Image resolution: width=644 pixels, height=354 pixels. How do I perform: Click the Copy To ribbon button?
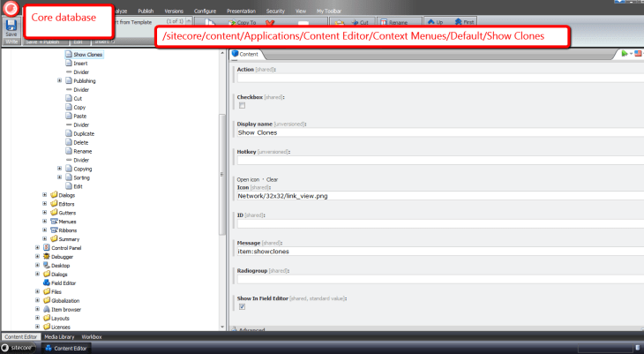243,23
